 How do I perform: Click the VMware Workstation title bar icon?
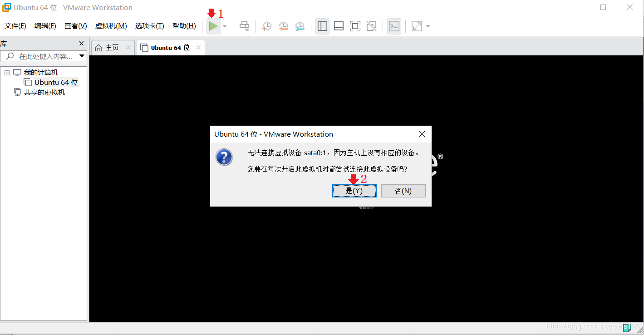click(x=7, y=7)
